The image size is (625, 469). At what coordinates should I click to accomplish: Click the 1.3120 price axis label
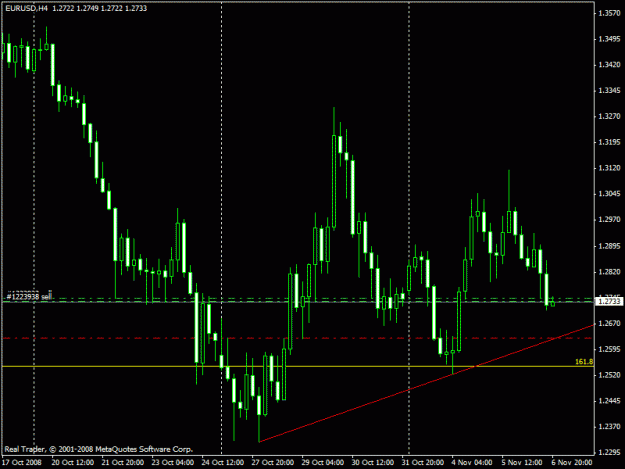609,168
